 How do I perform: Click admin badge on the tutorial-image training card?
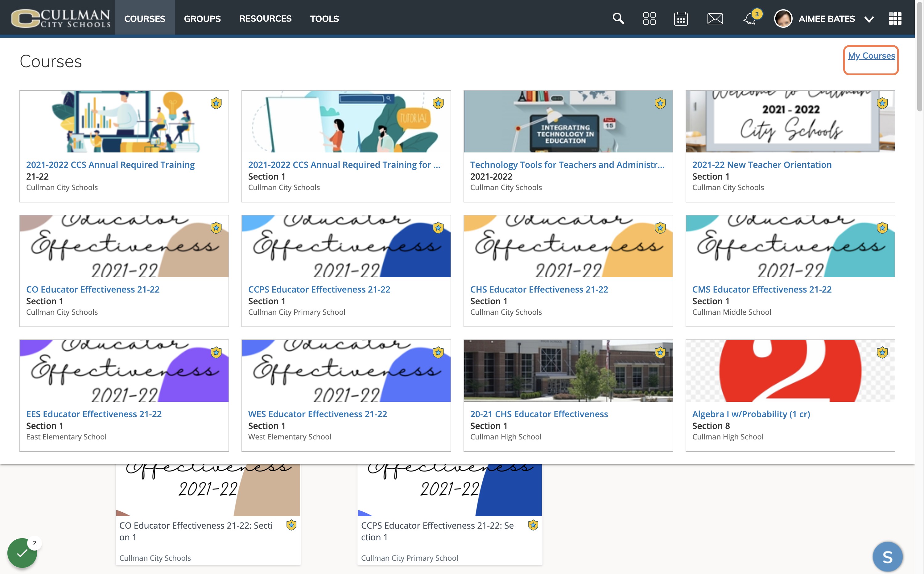pos(438,103)
